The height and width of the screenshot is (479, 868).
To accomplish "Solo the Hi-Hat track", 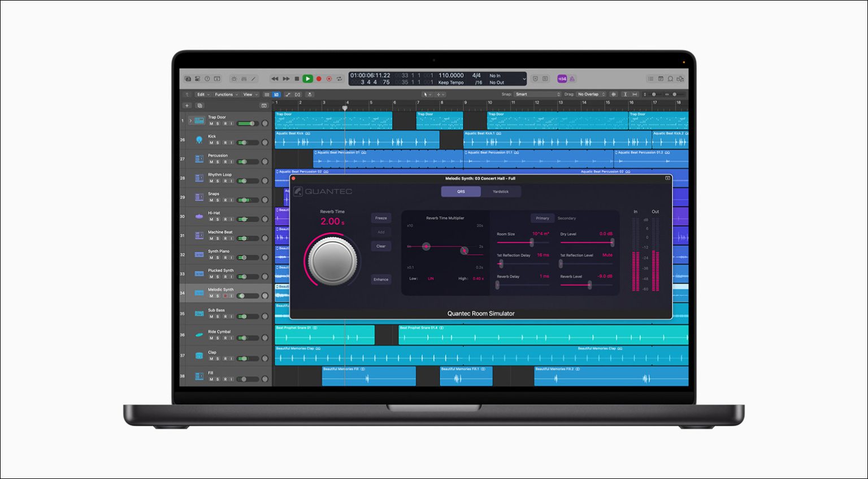I will coord(218,219).
